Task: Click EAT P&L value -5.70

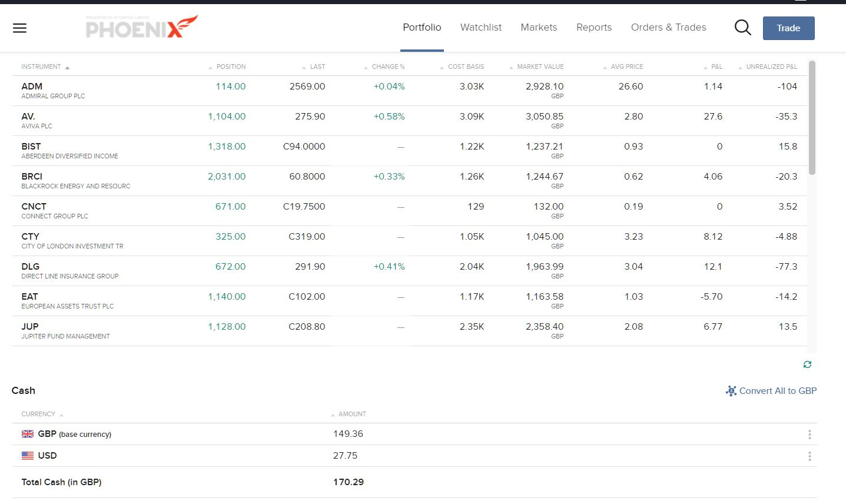Action: [711, 297]
